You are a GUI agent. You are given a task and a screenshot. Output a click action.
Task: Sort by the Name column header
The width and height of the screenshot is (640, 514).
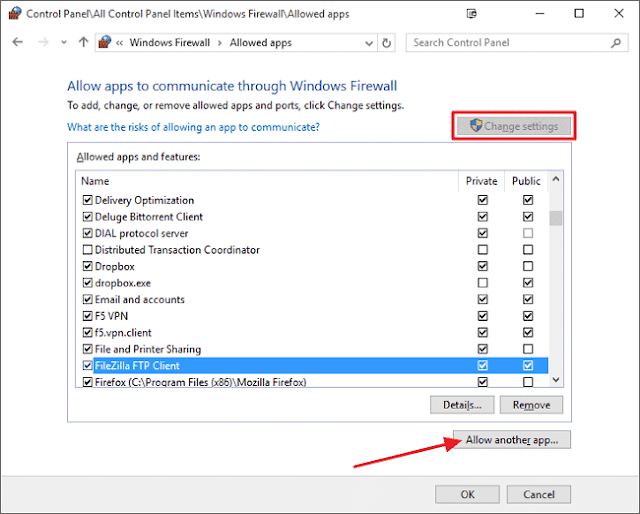point(95,181)
